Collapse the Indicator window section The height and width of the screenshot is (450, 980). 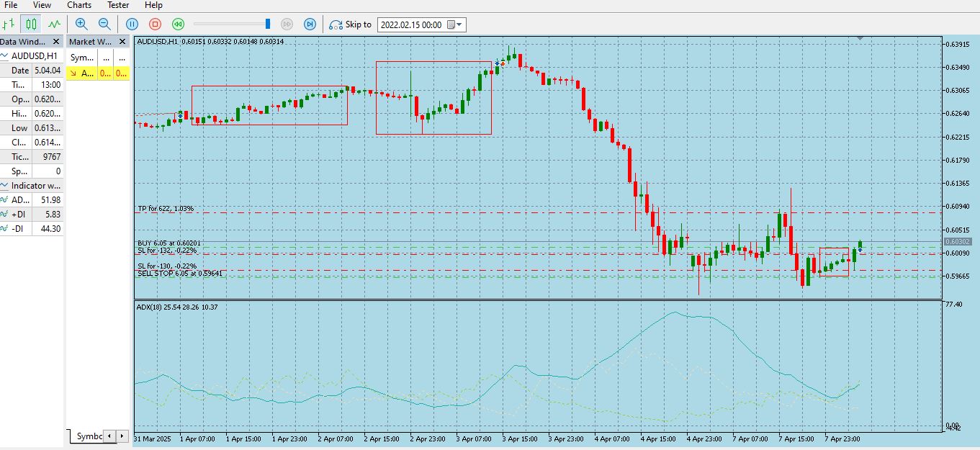click(5, 186)
